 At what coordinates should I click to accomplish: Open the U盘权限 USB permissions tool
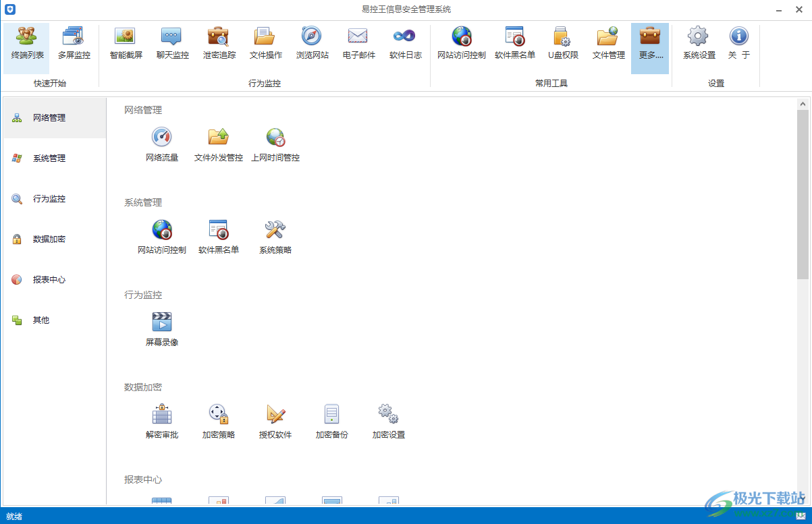point(562,43)
